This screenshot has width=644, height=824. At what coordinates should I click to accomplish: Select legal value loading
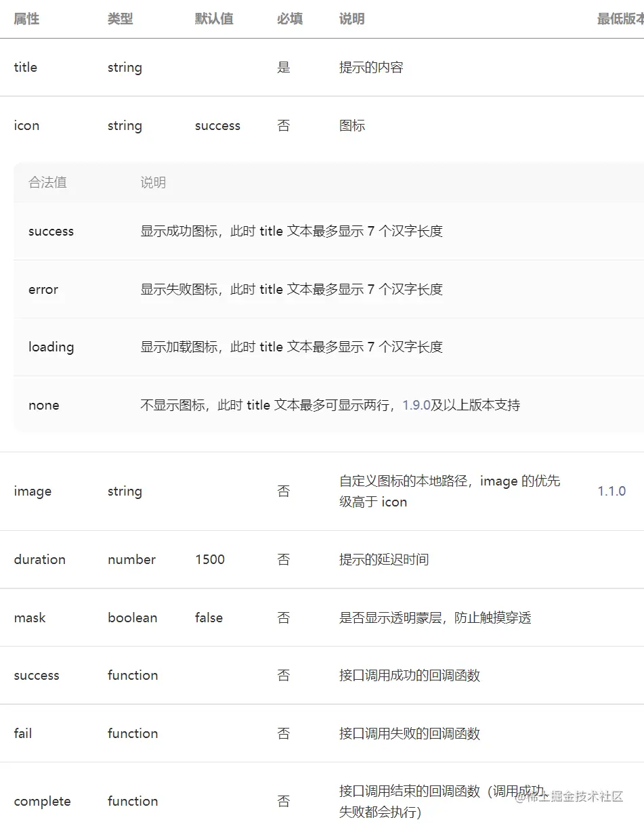pos(51,347)
